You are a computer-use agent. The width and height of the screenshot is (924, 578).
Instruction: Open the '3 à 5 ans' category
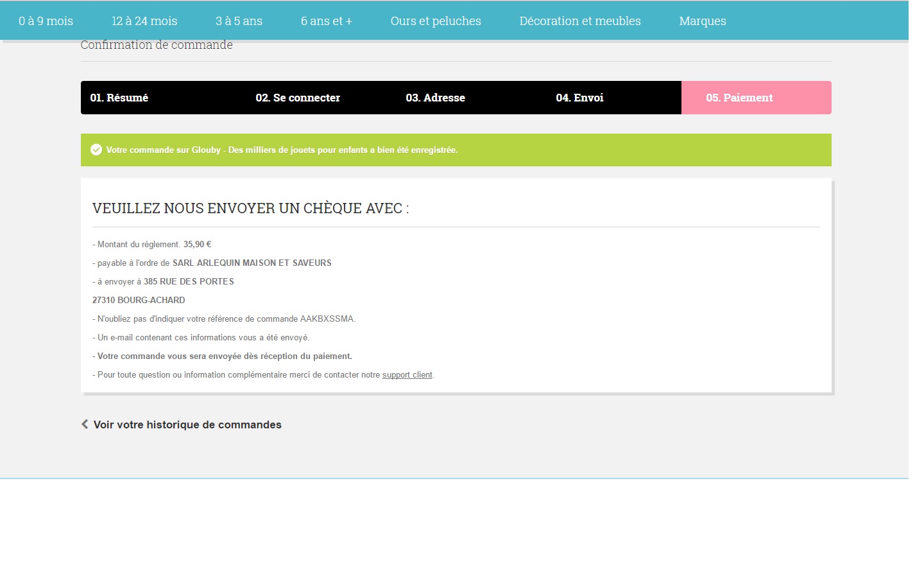[x=239, y=21]
